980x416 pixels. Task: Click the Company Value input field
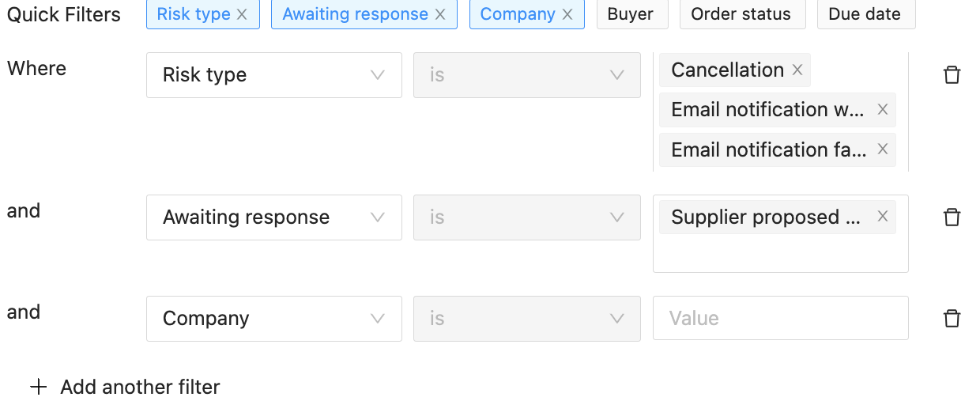(x=781, y=319)
